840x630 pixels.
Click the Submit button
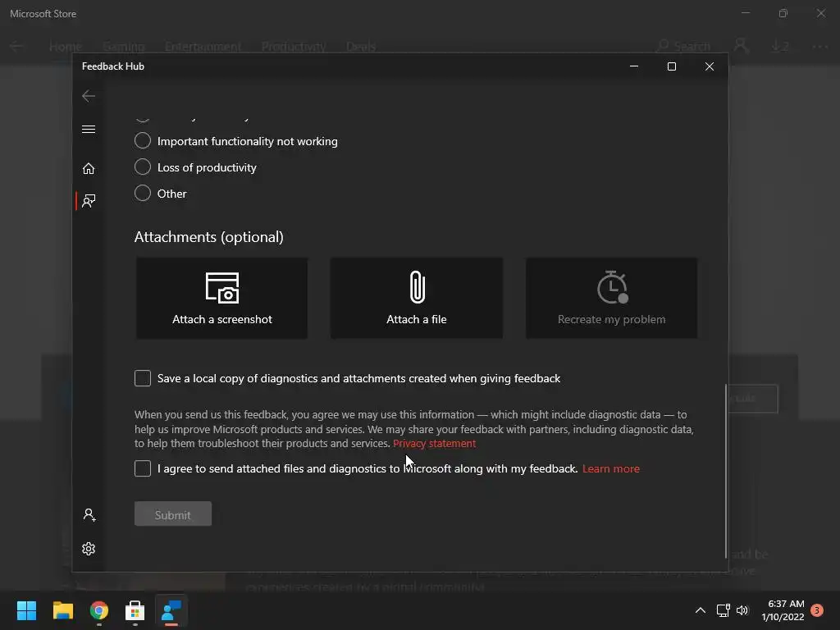point(172,514)
